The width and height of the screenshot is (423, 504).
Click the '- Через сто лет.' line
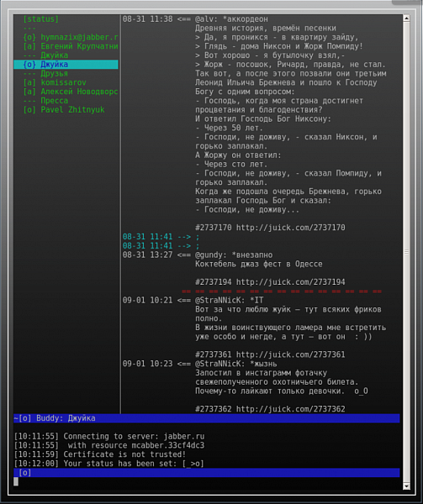click(231, 165)
